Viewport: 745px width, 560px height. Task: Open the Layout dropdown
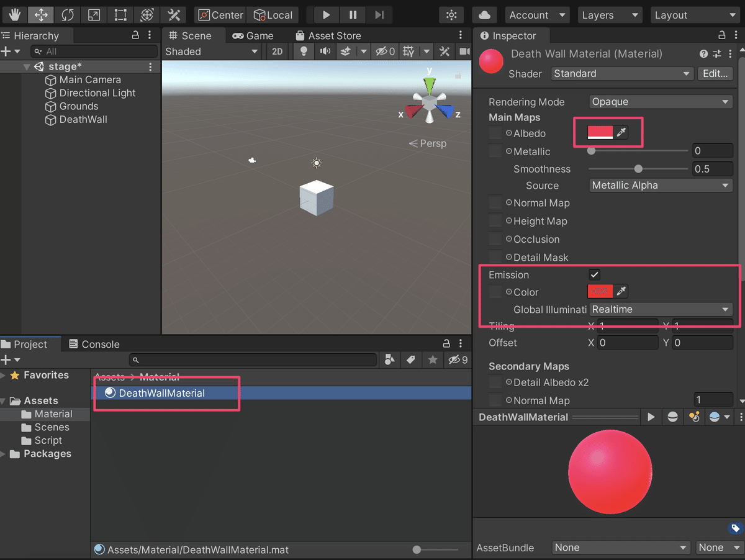pos(695,15)
